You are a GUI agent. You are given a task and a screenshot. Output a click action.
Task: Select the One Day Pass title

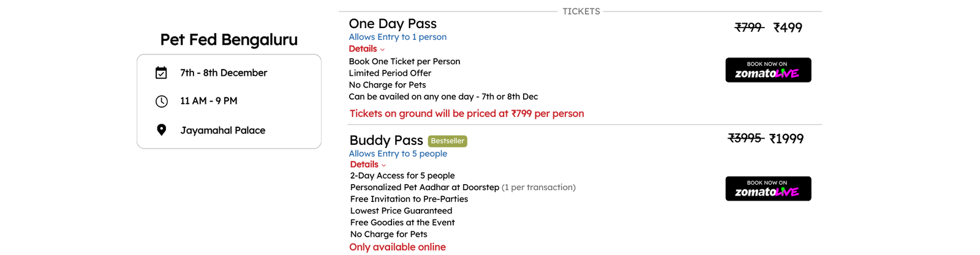tap(393, 24)
